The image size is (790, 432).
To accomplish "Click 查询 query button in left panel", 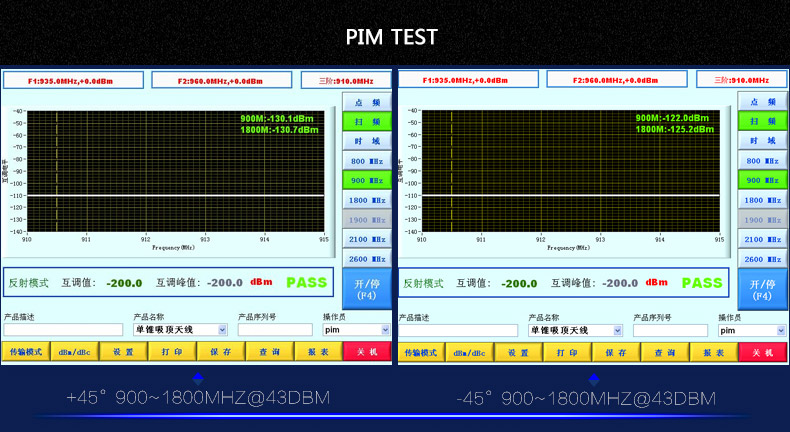I will tap(269, 352).
